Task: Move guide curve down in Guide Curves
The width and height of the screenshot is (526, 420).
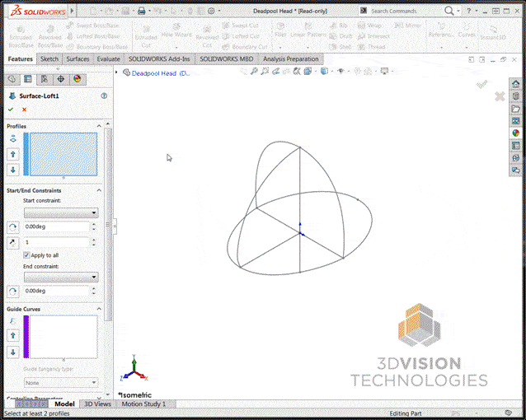Action: tap(13, 352)
